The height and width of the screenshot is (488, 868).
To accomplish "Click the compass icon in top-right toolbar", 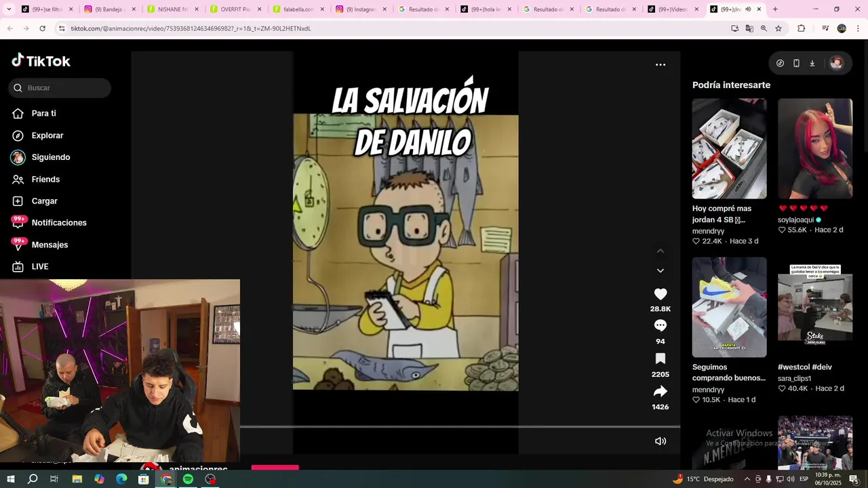I will tap(780, 63).
